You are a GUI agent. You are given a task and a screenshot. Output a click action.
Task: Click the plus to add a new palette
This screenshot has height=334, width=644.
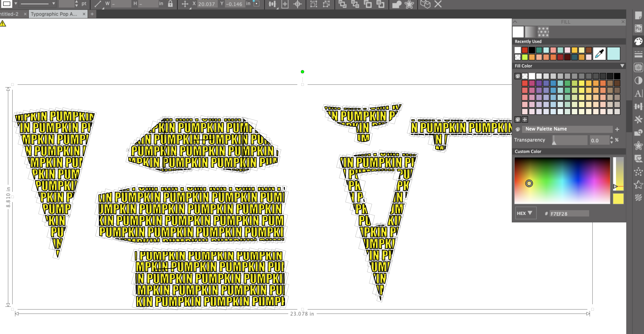(x=617, y=129)
